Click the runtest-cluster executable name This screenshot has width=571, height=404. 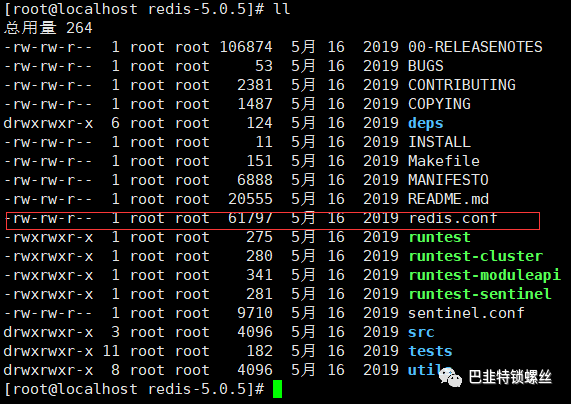tap(476, 256)
